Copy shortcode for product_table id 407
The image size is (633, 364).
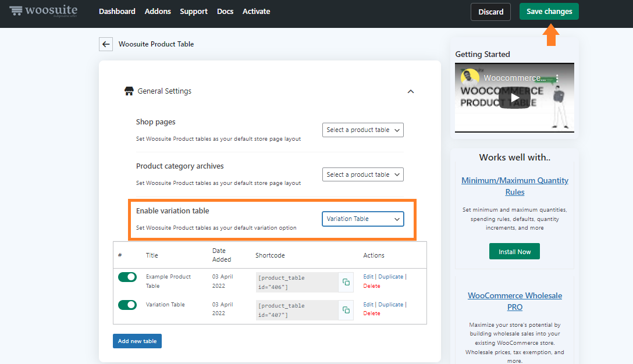tap(346, 310)
